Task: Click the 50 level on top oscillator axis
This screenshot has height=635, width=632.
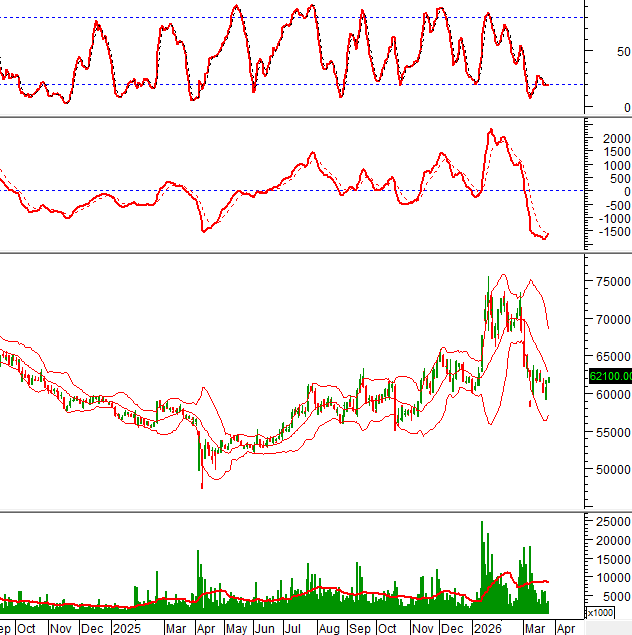Action: tap(623, 51)
